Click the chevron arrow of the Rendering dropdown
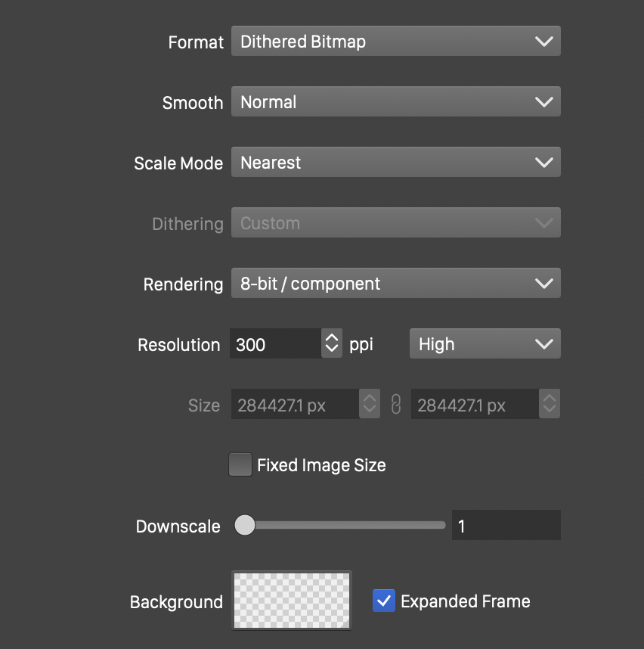 tap(543, 284)
